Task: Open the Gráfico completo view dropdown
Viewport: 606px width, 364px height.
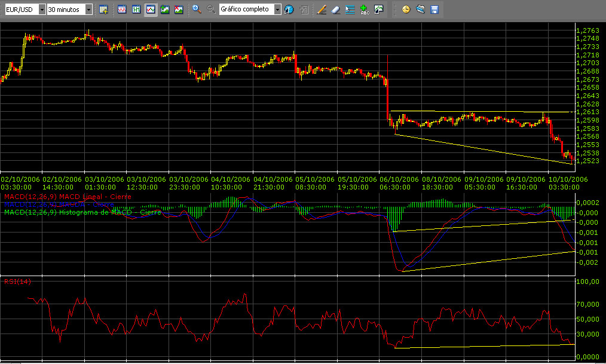Action: click(x=277, y=10)
